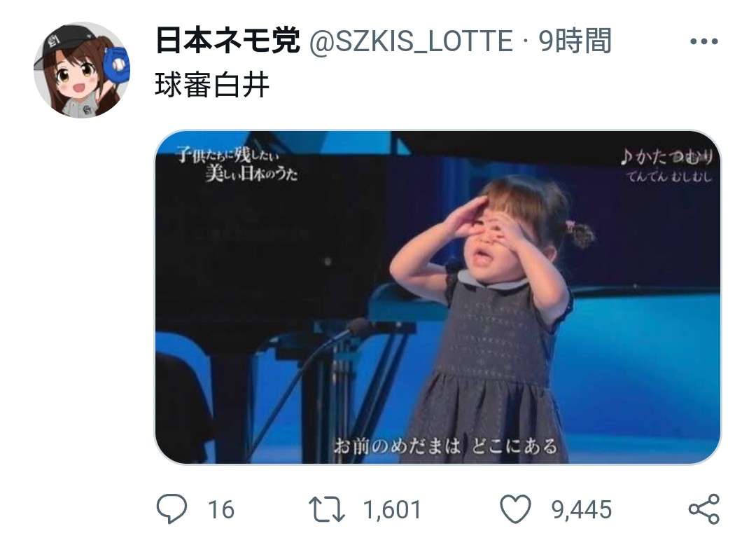
Task: Open the share icon for this tweet
Action: (x=704, y=509)
